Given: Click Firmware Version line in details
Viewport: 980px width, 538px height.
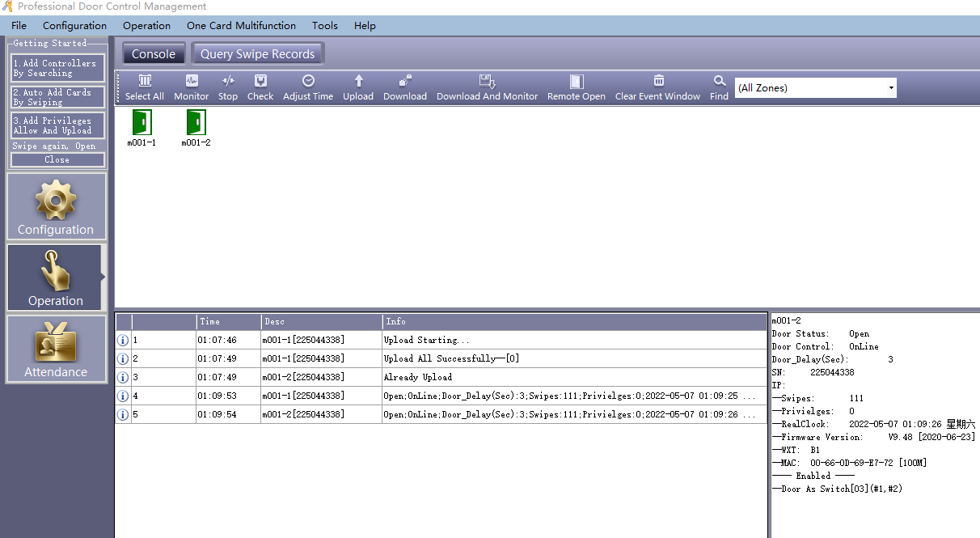Looking at the screenshot, I should (873, 437).
